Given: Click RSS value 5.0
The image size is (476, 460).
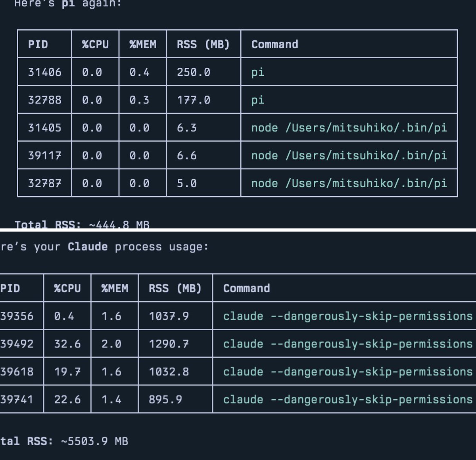Looking at the screenshot, I should tap(187, 183).
